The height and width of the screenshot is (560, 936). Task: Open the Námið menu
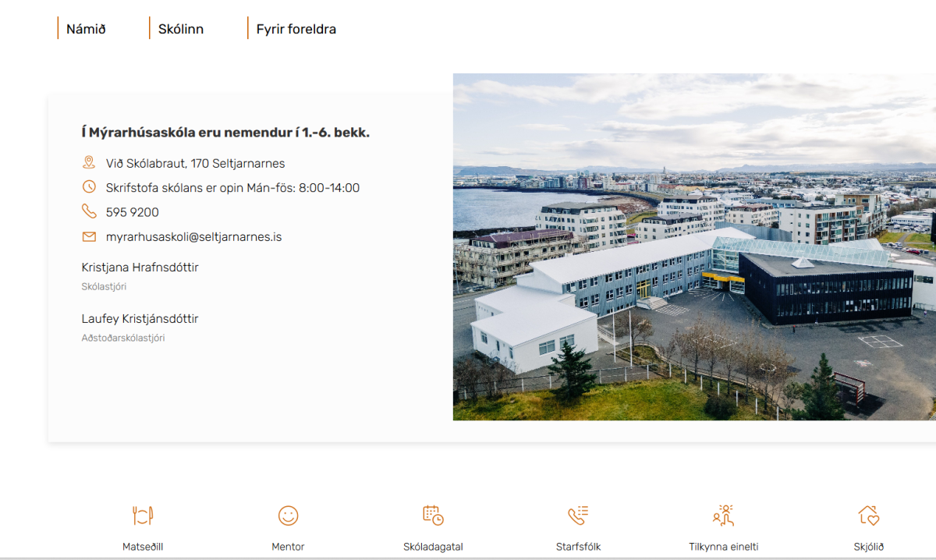[x=86, y=29]
